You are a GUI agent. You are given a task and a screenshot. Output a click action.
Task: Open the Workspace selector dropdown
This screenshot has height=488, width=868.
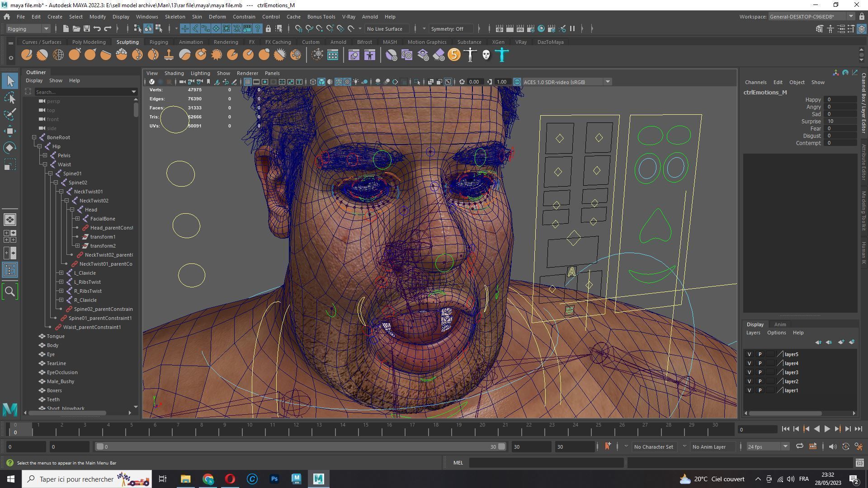pyautogui.click(x=811, y=17)
